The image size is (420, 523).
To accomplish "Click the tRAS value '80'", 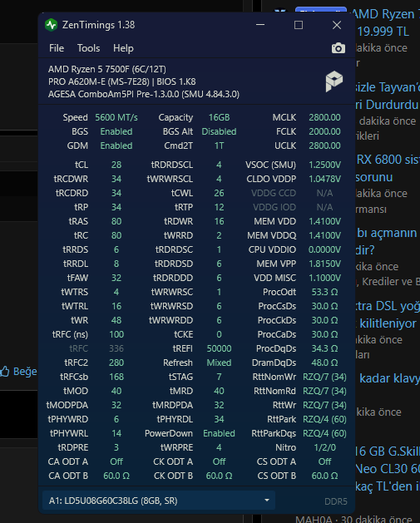I will [x=116, y=221].
